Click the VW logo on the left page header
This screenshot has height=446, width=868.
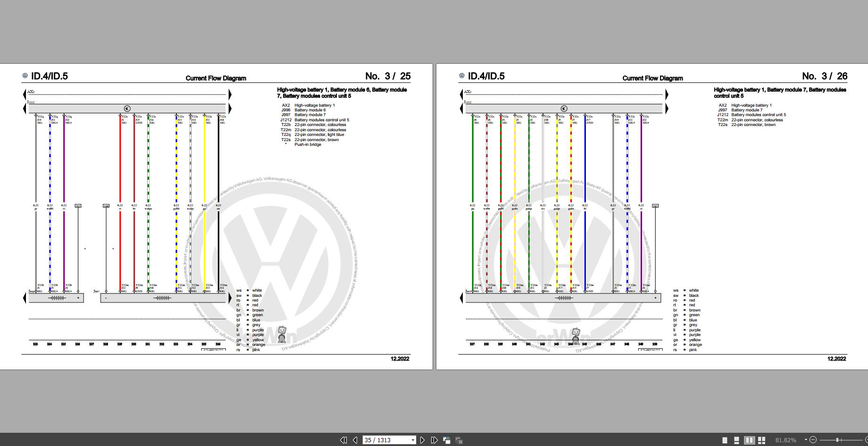point(25,76)
